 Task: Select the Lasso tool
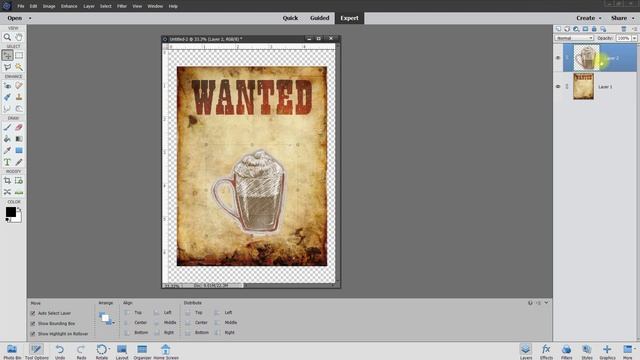coord(7,67)
